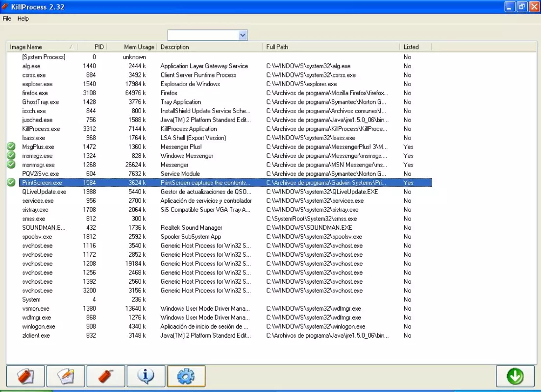Image resolution: width=541 pixels, height=392 pixels.
Task: Sort by Mem Usage column header
Action: click(132, 47)
